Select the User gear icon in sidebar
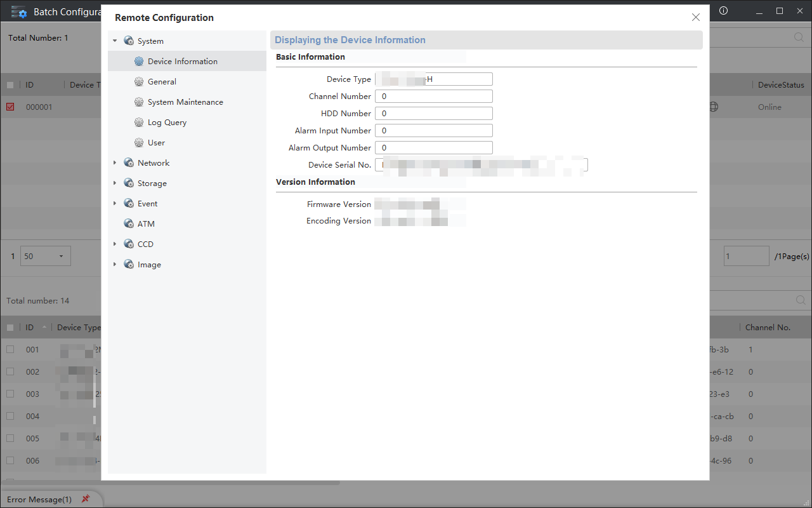This screenshot has width=812, height=508. (x=138, y=142)
